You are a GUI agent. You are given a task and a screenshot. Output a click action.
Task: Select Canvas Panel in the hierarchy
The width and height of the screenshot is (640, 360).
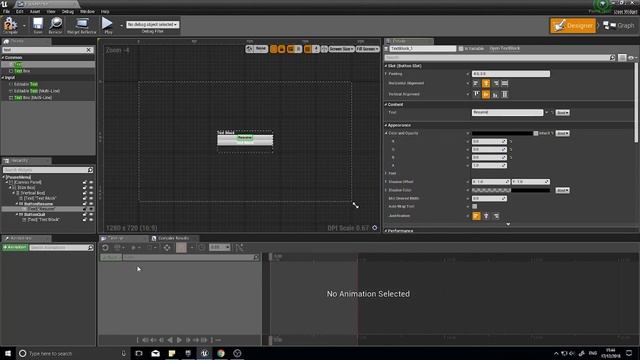tap(27, 182)
